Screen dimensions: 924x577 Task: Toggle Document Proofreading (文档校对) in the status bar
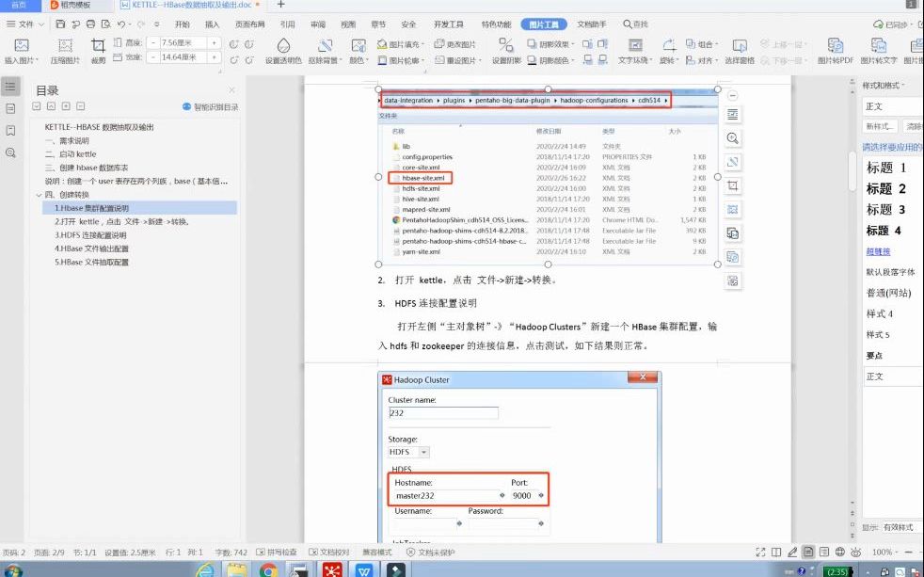click(x=329, y=553)
